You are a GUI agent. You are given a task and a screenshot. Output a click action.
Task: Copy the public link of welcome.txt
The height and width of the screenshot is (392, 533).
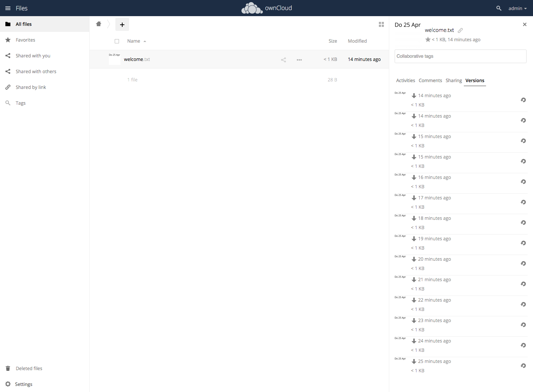(460, 30)
